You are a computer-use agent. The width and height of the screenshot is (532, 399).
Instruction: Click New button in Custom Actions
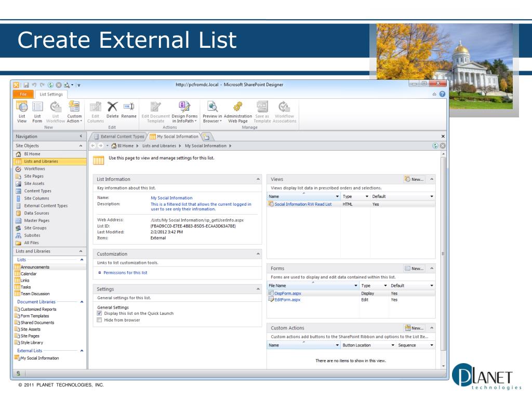coord(414,328)
